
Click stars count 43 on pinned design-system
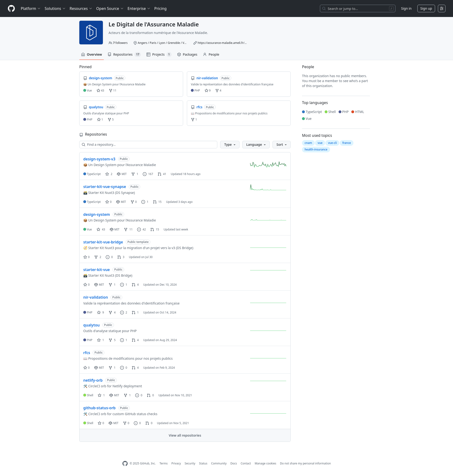pyautogui.click(x=101, y=91)
